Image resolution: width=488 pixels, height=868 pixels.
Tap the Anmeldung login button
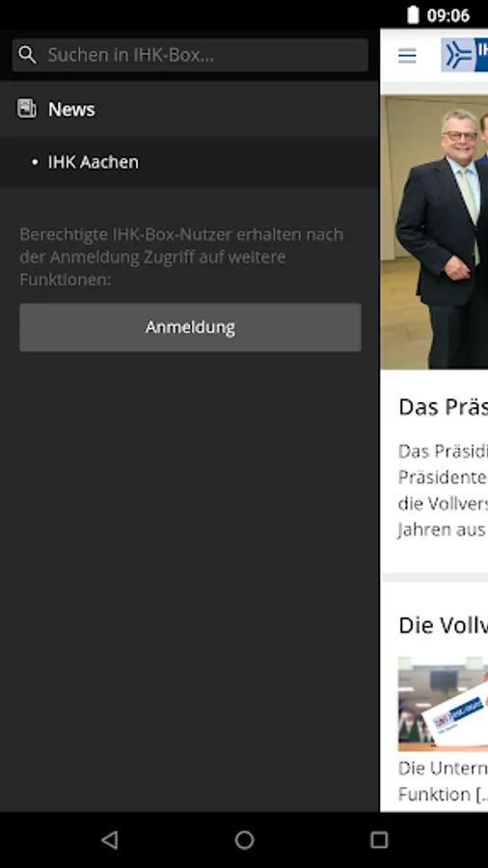click(x=190, y=327)
